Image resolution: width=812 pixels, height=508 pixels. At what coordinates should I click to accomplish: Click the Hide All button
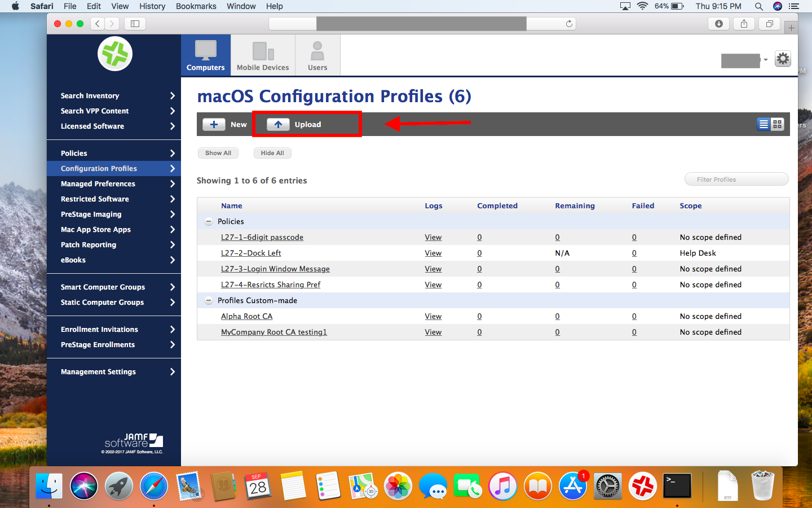coord(272,153)
